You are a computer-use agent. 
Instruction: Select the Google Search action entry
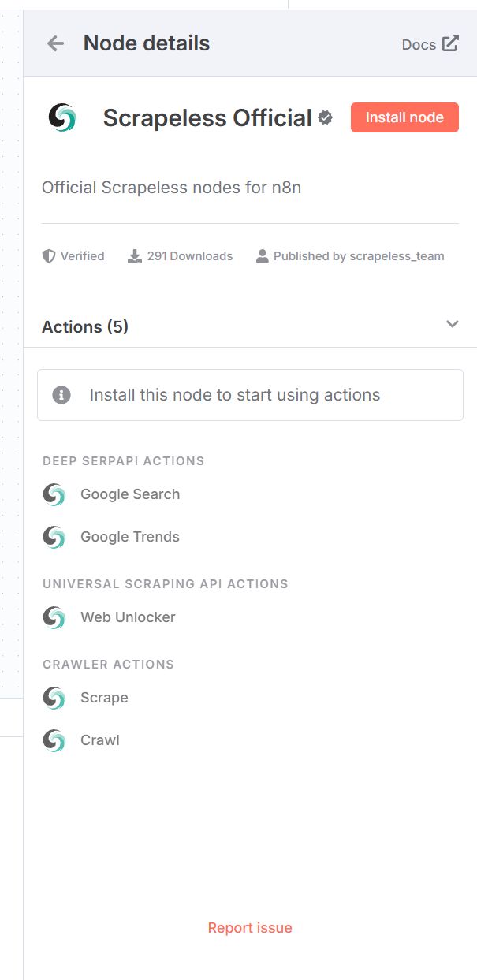coord(129,494)
